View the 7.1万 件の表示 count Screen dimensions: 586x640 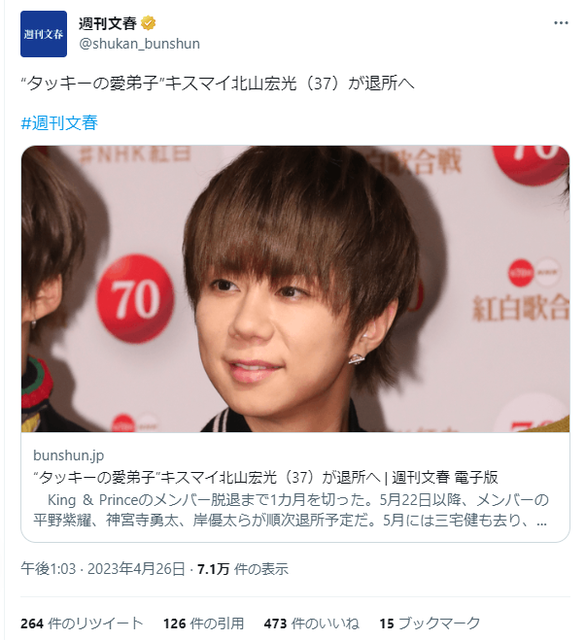(243, 569)
